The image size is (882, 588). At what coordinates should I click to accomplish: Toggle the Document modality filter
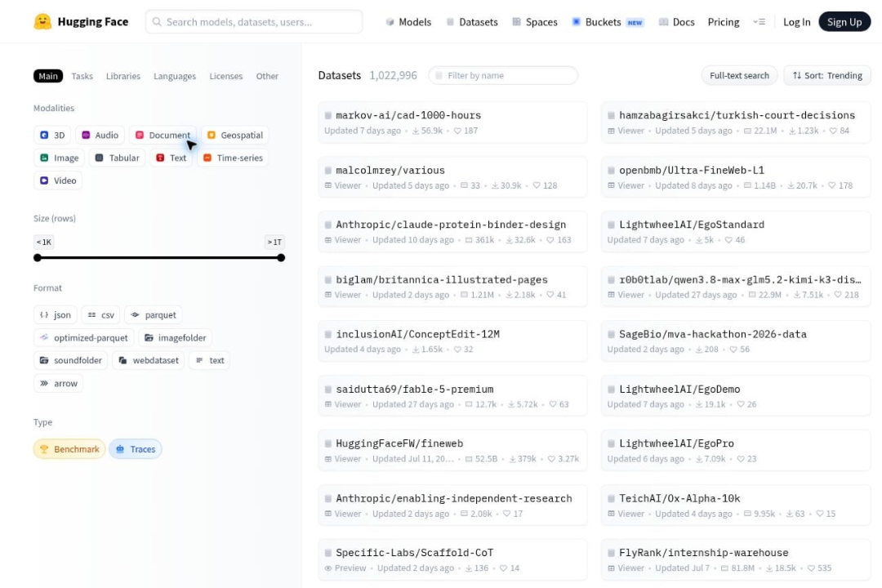point(163,135)
